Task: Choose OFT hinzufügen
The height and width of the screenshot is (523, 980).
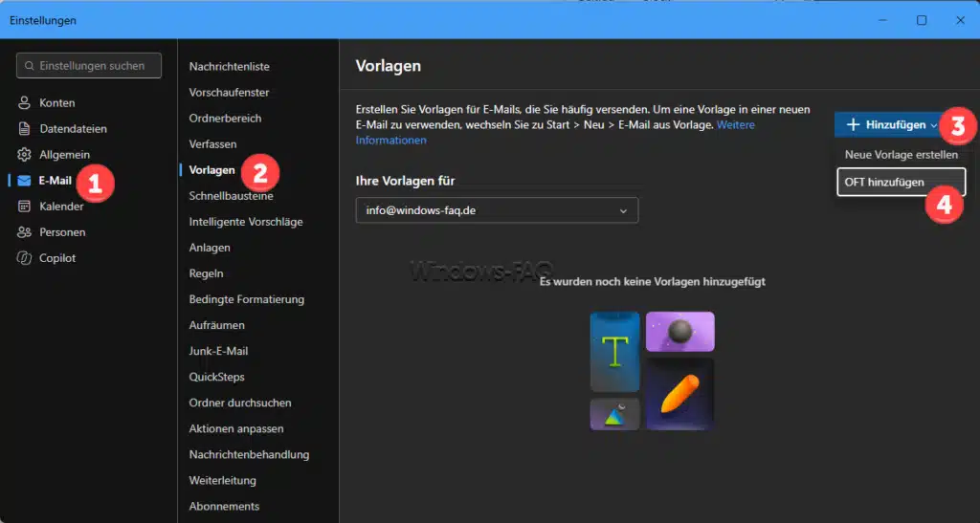Action: pyautogui.click(x=902, y=183)
